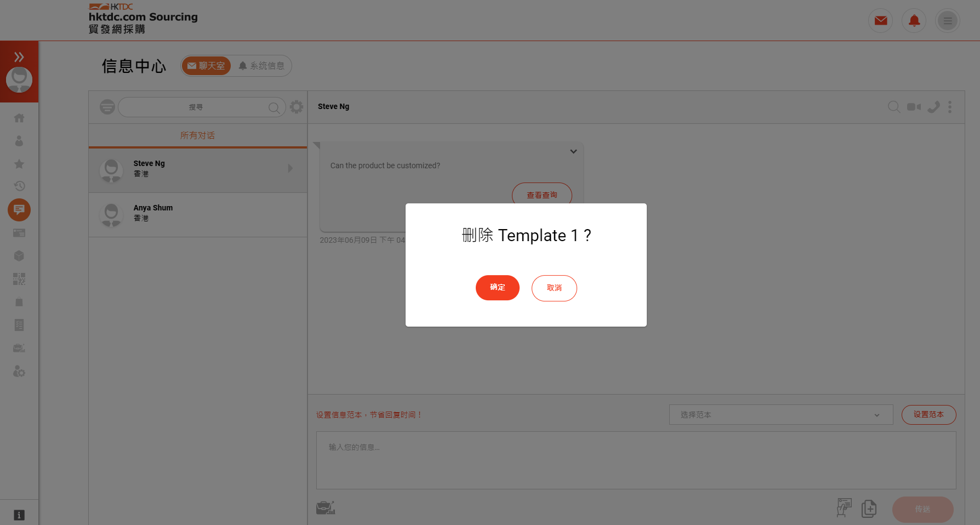980x525 pixels.
Task: Open the 选择范本 template dropdown
Action: click(x=781, y=415)
